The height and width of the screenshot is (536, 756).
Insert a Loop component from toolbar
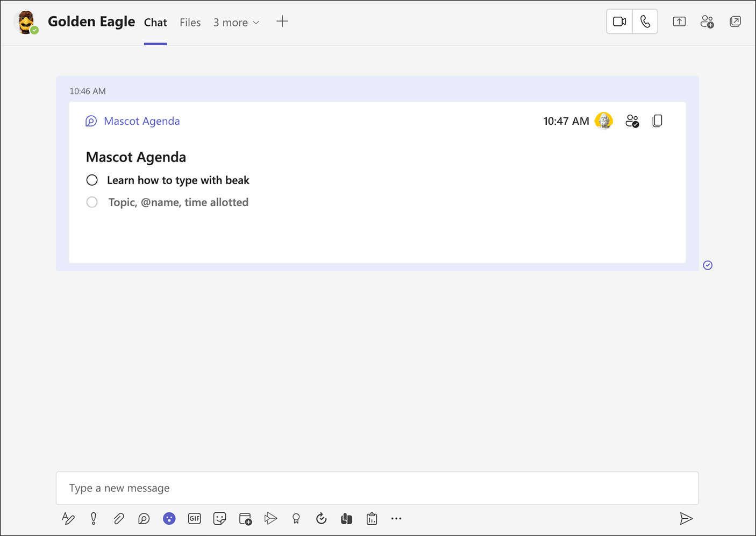coord(144,519)
